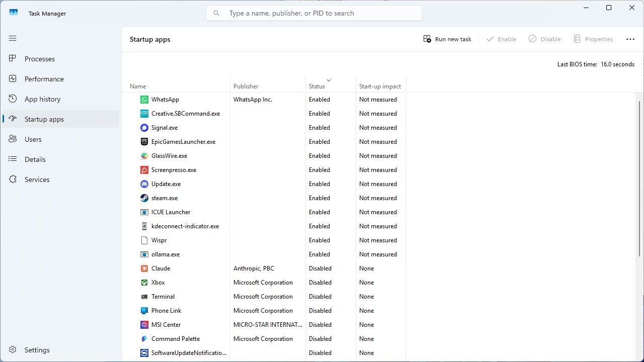Click Not measured in GlassWire.exe row
644x362 pixels.
[378, 156]
